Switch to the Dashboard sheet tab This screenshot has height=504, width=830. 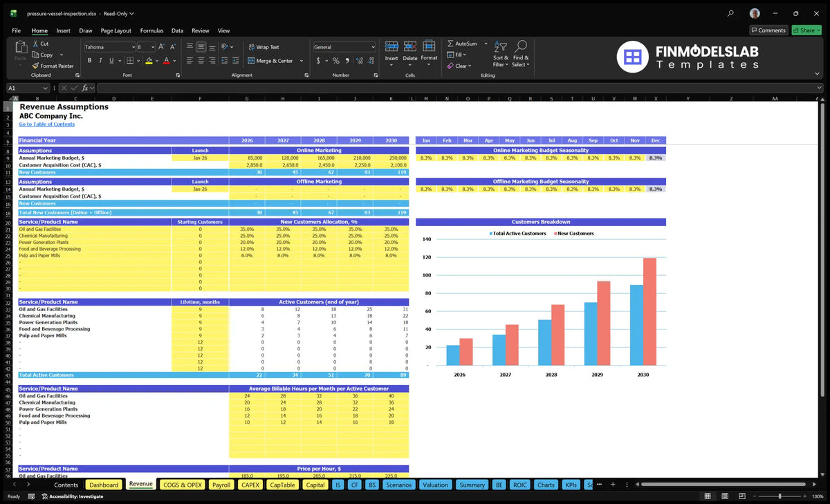(104, 485)
